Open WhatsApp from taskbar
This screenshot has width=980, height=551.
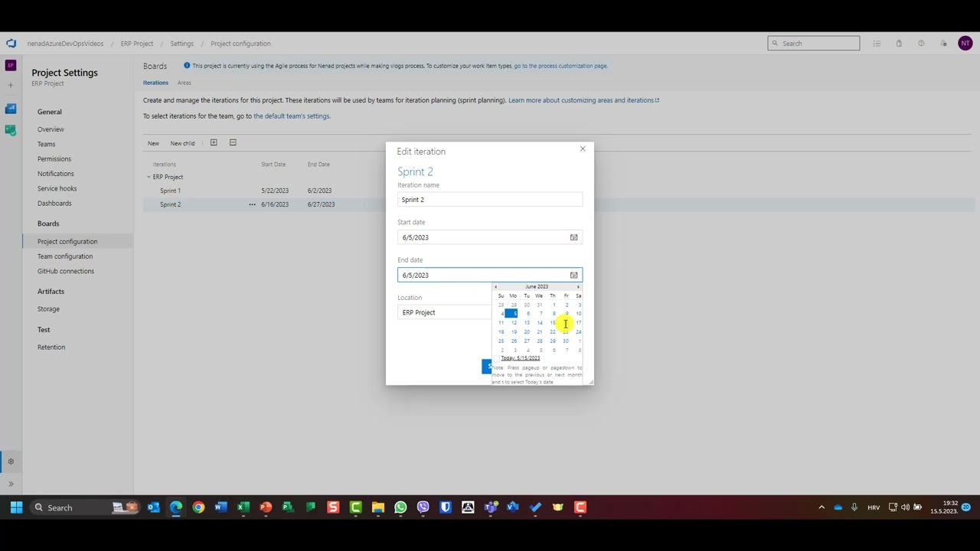coord(400,507)
